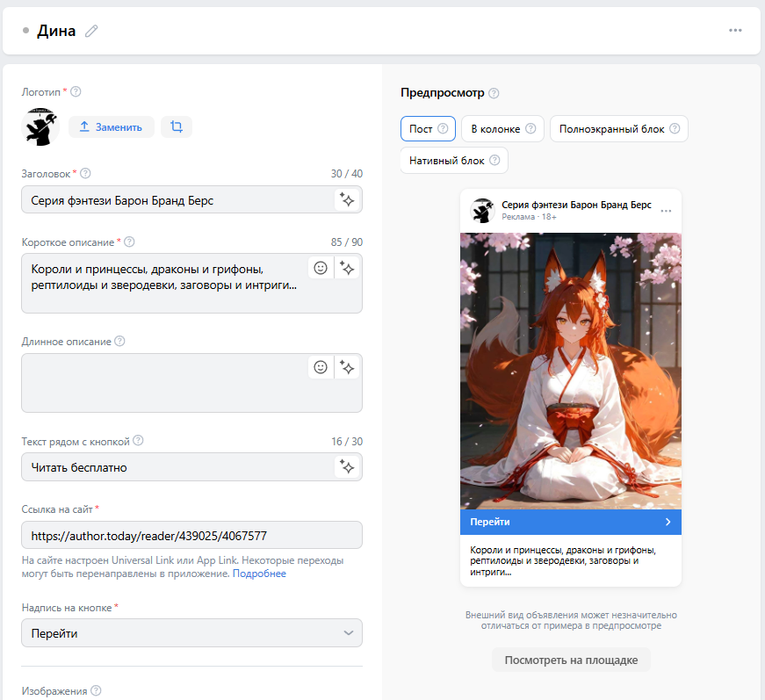This screenshot has width=765, height=700.
Task: Click help icon next to Предпросмотр heading
Action: click(x=494, y=93)
